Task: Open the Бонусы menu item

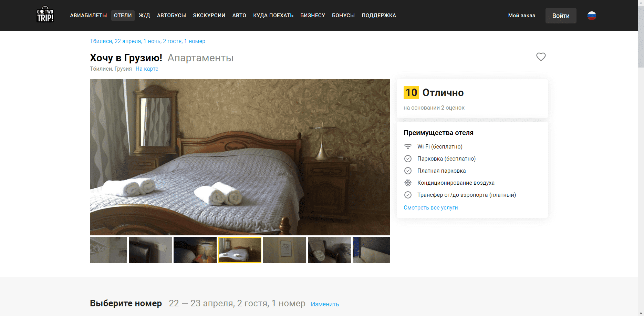Action: tap(343, 16)
